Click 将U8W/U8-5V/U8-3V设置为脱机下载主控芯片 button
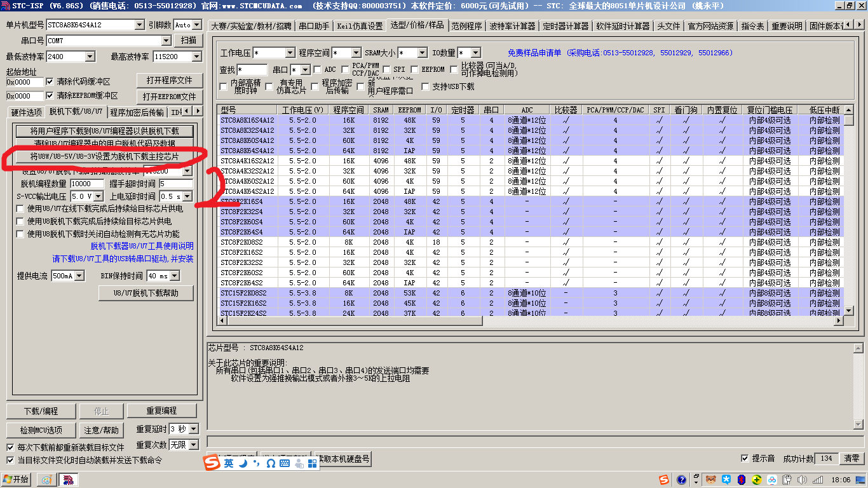 pyautogui.click(x=105, y=156)
